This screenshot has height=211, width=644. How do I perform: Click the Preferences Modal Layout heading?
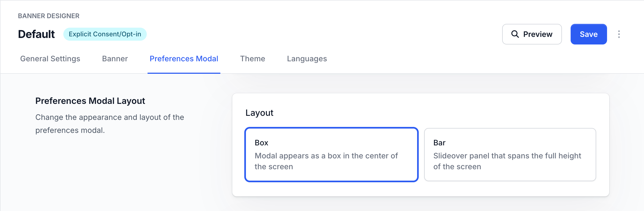click(x=90, y=101)
